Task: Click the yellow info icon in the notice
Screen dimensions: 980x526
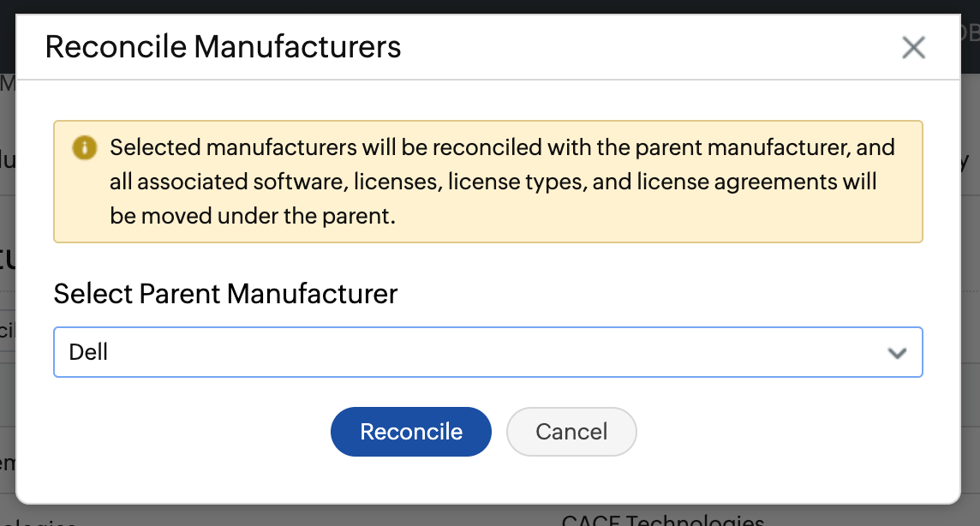Action: (x=84, y=147)
